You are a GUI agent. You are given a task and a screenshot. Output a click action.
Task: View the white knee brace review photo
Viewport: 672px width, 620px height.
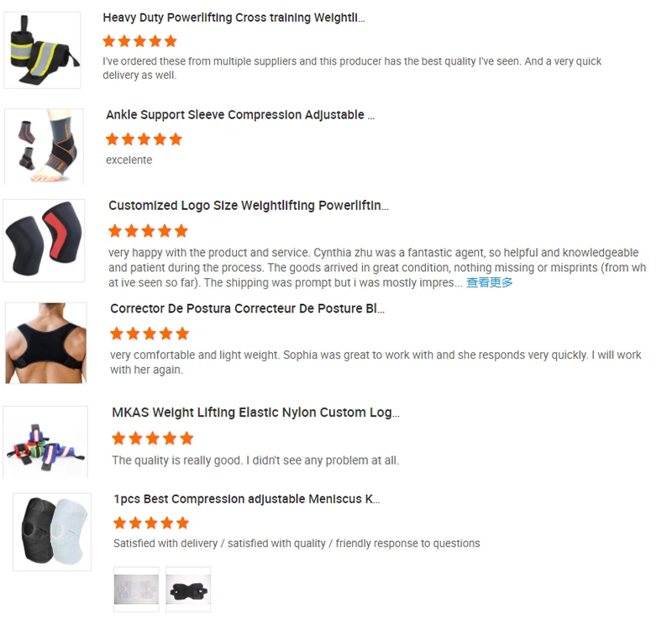[136, 590]
